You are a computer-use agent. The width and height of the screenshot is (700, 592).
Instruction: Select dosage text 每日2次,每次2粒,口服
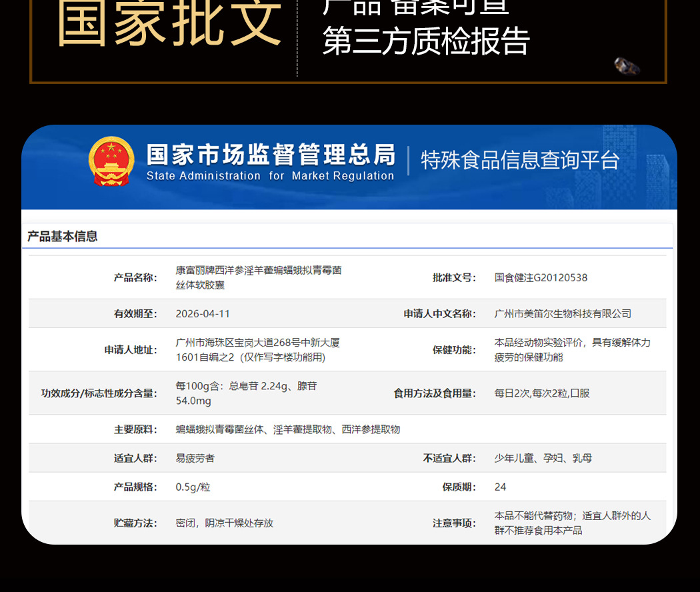pyautogui.click(x=542, y=393)
